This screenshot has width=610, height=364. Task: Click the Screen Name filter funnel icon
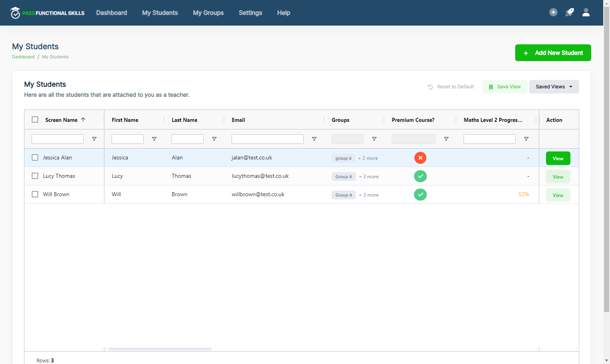point(94,139)
